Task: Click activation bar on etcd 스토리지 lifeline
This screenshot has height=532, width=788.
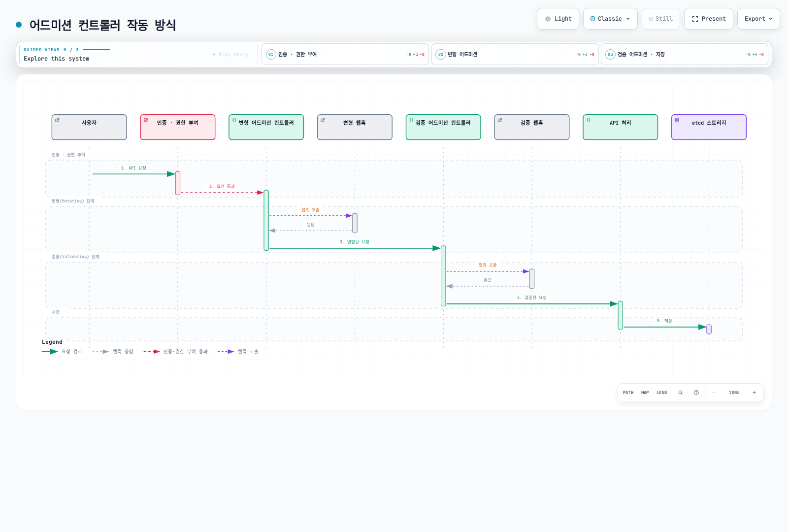Action: (x=709, y=329)
